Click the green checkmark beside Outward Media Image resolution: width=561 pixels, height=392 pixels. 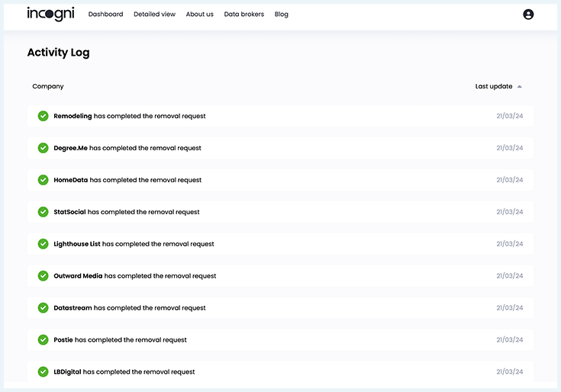44,276
